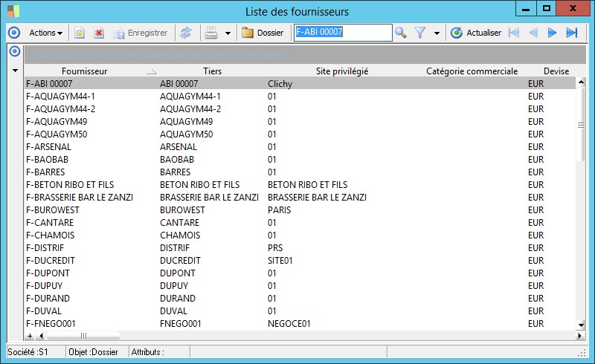The height and width of the screenshot is (364, 595).
Task: Select the F-ABI 00007 row
Action: (300, 84)
